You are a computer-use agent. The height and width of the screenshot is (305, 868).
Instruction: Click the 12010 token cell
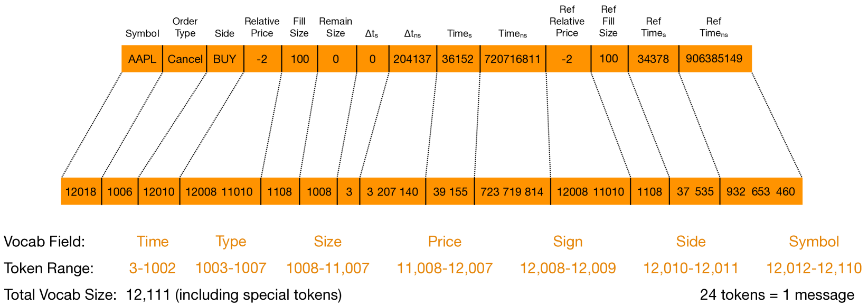[158, 191]
